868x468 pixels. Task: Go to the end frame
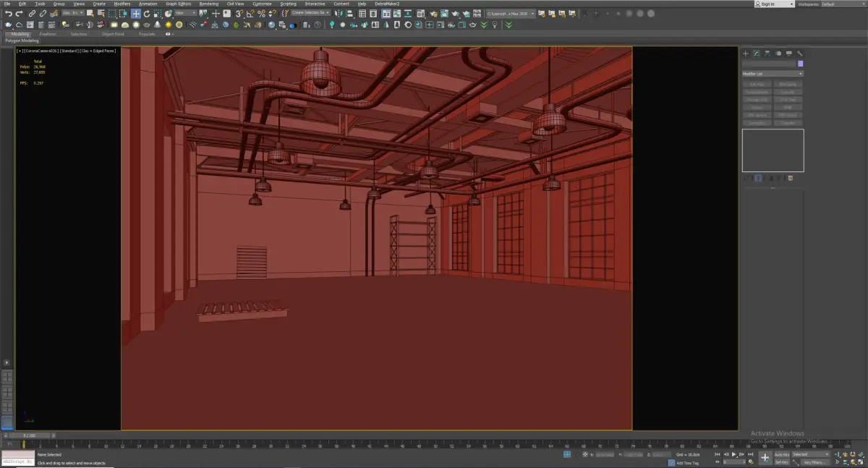(x=751, y=454)
